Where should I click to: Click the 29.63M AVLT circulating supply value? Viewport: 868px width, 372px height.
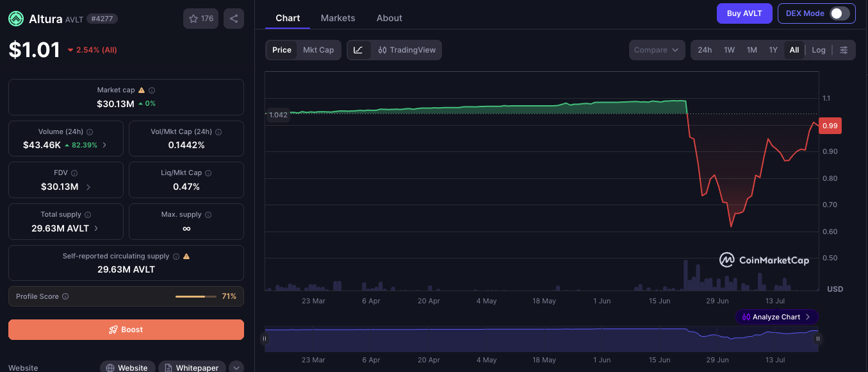click(x=126, y=269)
